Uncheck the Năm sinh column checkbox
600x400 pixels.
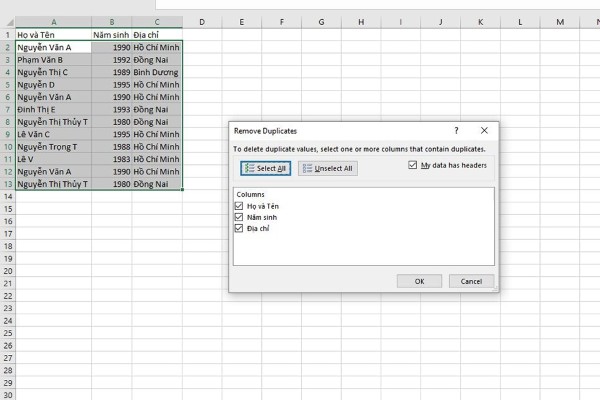[239, 217]
